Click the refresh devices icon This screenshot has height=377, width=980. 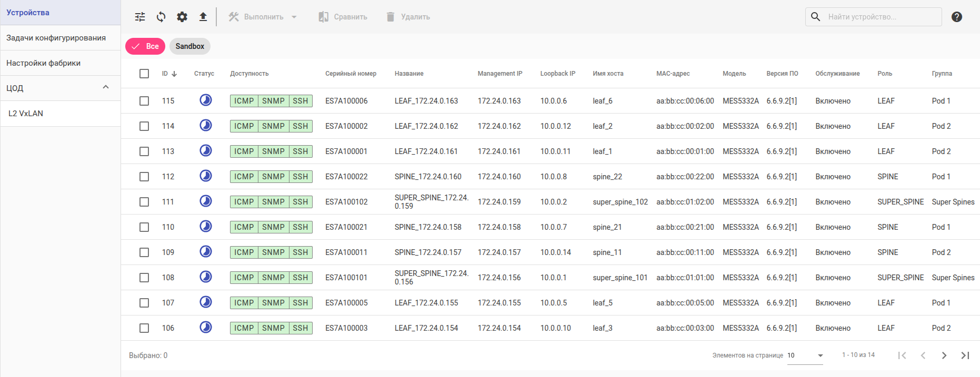coord(161,17)
